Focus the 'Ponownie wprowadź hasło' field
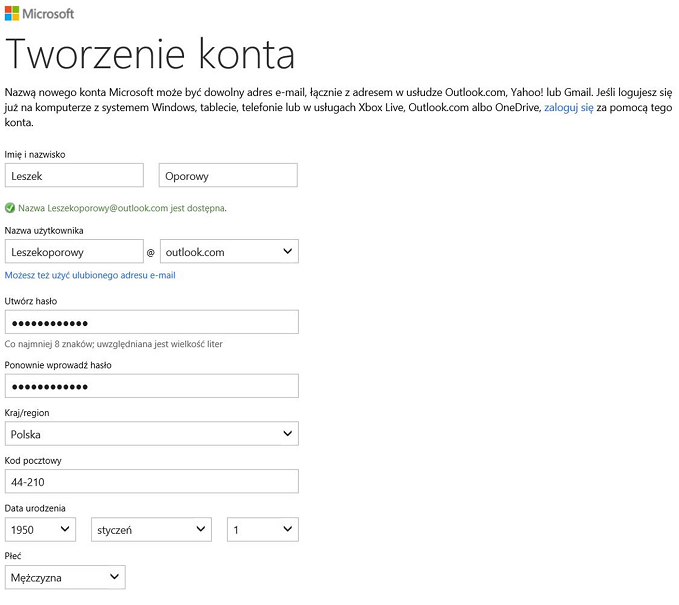The image size is (679, 605). coord(151,386)
